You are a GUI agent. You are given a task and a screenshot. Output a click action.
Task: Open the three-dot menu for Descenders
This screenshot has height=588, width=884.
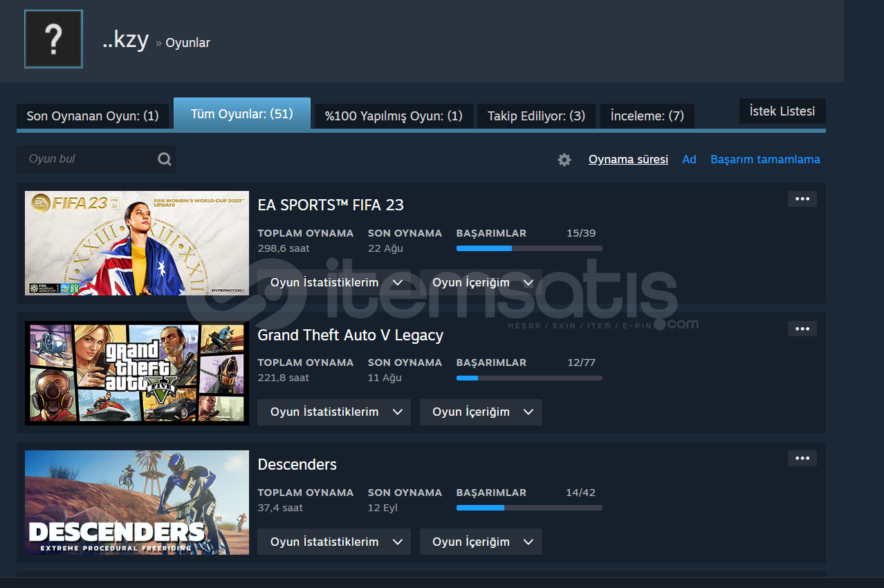pos(802,458)
